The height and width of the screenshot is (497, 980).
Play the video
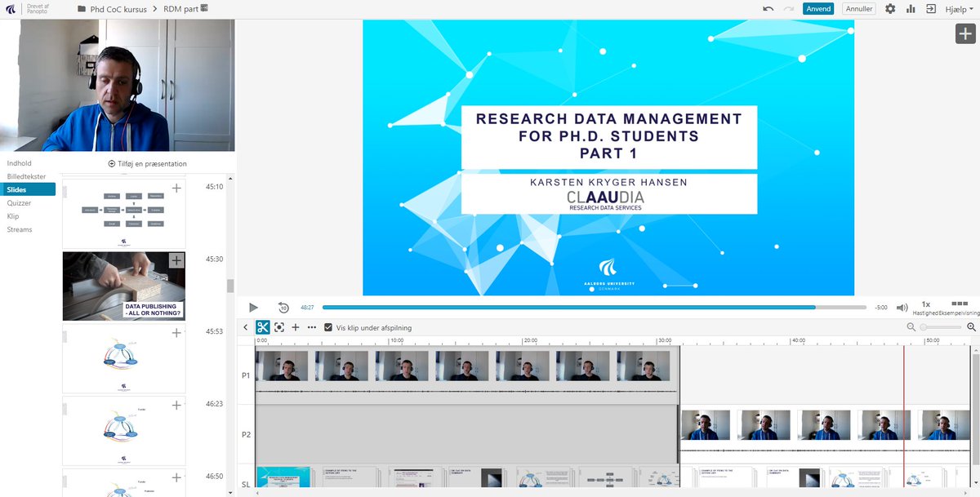(x=253, y=308)
